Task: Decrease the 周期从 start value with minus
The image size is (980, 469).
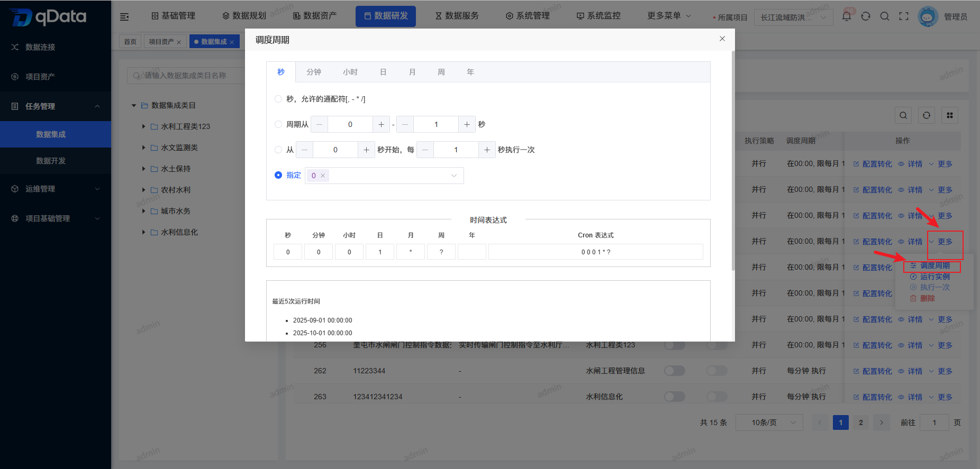Action: pyautogui.click(x=319, y=124)
